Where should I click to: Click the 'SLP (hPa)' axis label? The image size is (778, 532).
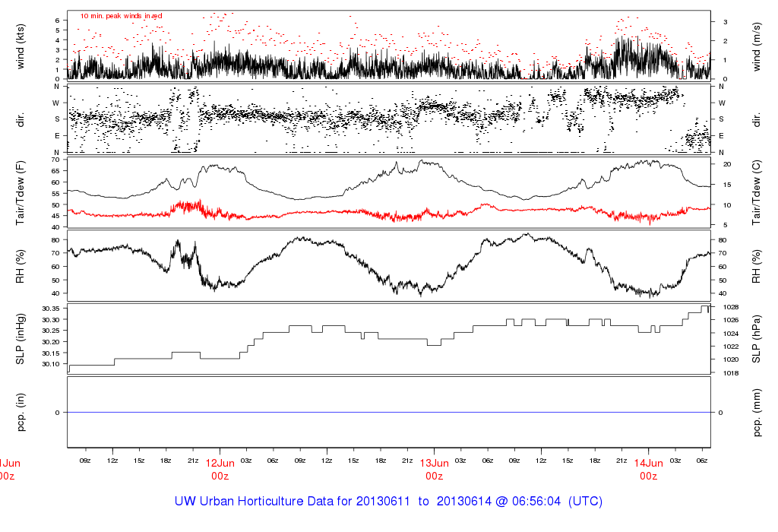point(757,338)
